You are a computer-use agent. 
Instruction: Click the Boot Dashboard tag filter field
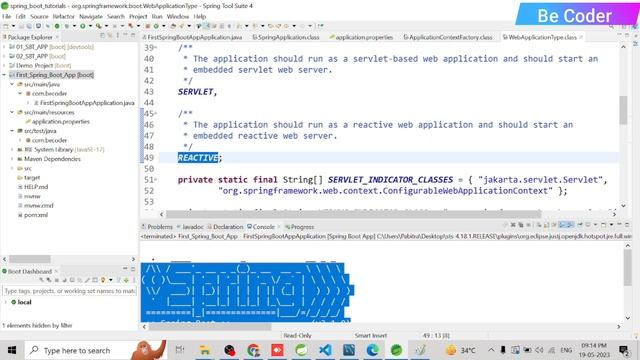(x=69, y=291)
